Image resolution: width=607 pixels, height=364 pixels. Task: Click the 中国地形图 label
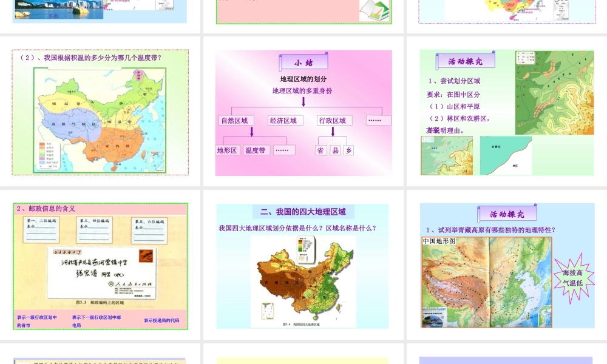click(439, 241)
